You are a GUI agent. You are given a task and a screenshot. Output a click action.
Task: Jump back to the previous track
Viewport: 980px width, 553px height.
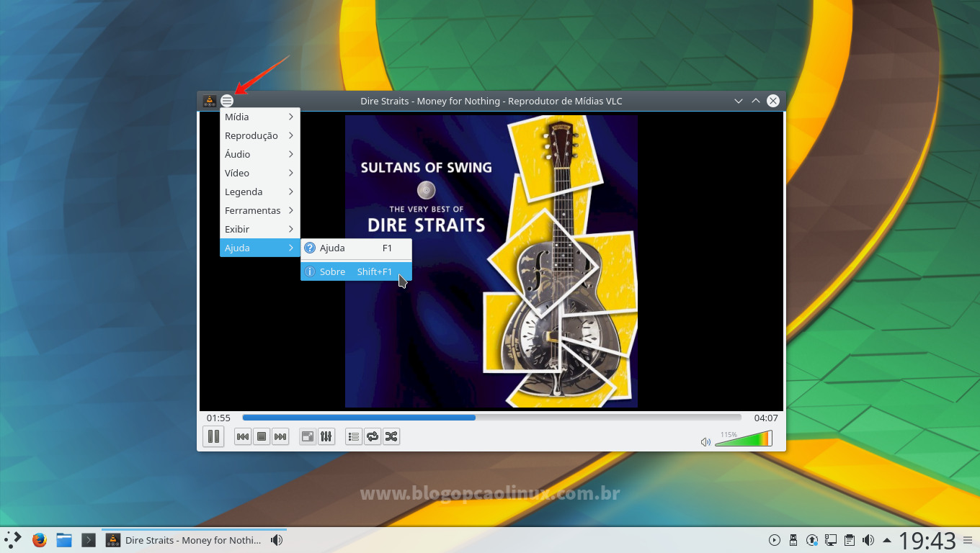click(x=242, y=436)
